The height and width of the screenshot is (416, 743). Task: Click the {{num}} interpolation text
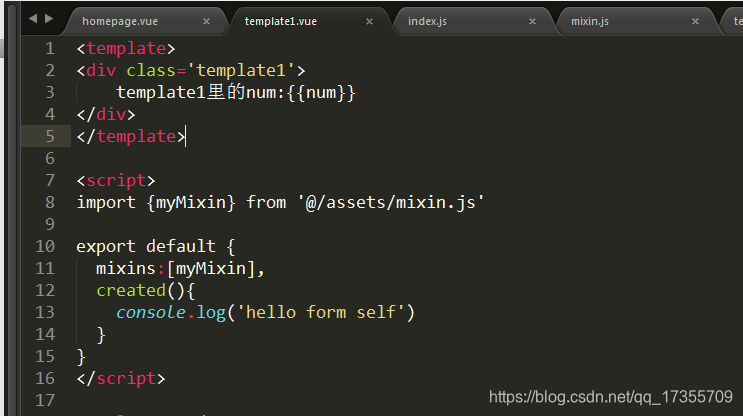click(321, 92)
